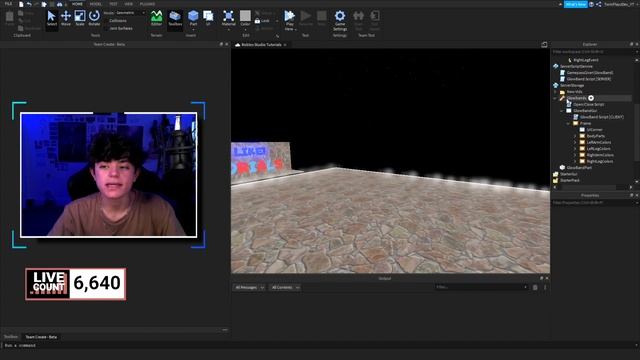The width and height of the screenshot is (640, 360).
Task: Open the Material picker
Action: point(229,19)
